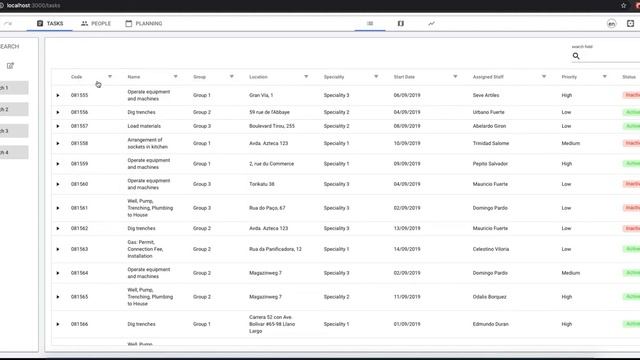Click the Assigned Staff column header
The height and width of the screenshot is (360, 640).
(488, 77)
